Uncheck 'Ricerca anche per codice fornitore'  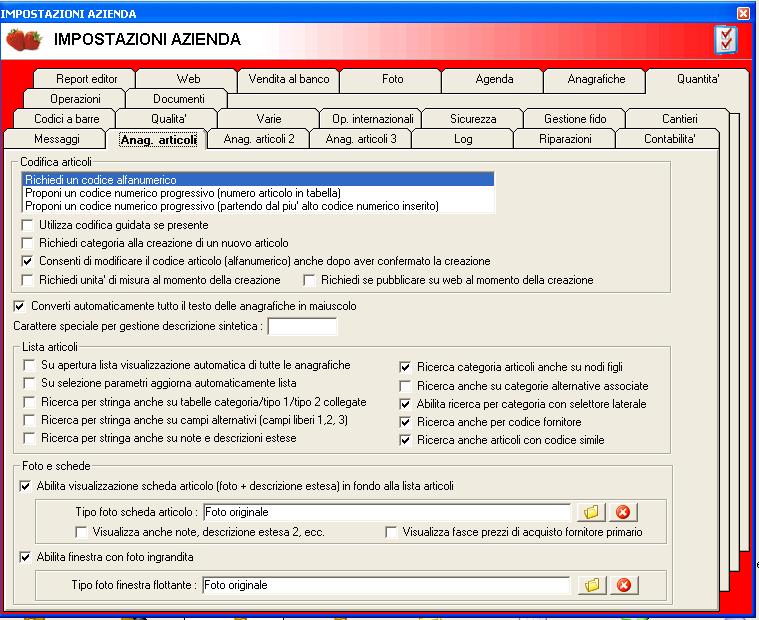[405, 422]
